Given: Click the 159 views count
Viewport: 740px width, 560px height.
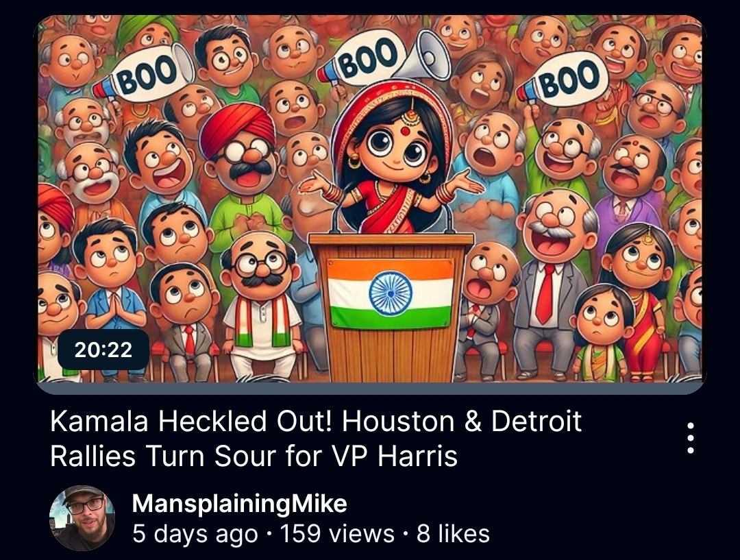Looking at the screenshot, I should [x=337, y=534].
